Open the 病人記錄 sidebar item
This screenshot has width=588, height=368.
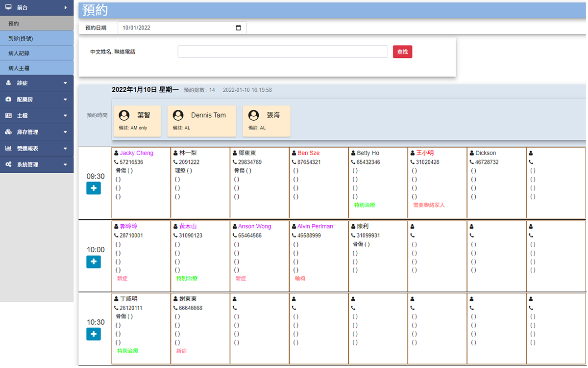37,53
